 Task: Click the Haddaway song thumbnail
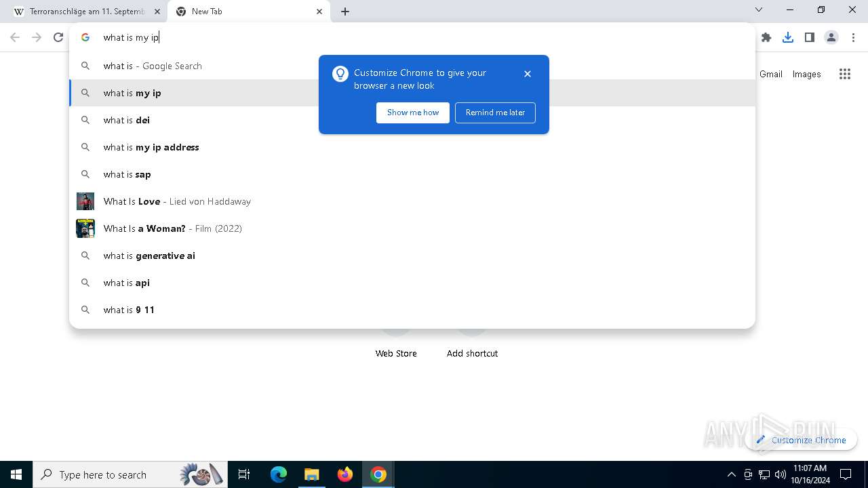click(x=85, y=201)
